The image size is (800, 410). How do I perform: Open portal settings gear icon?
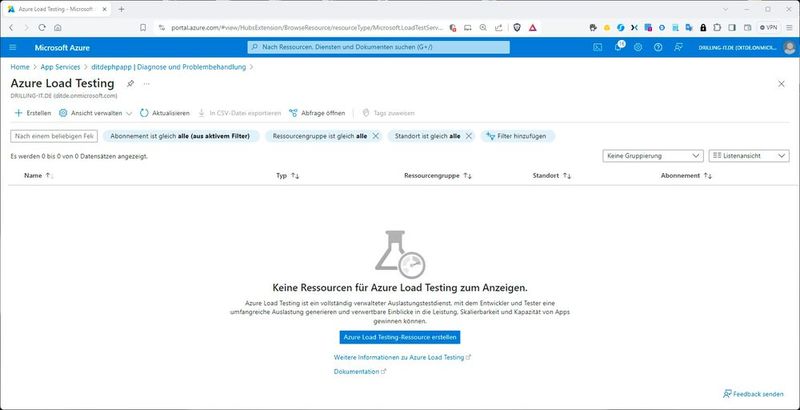point(638,47)
